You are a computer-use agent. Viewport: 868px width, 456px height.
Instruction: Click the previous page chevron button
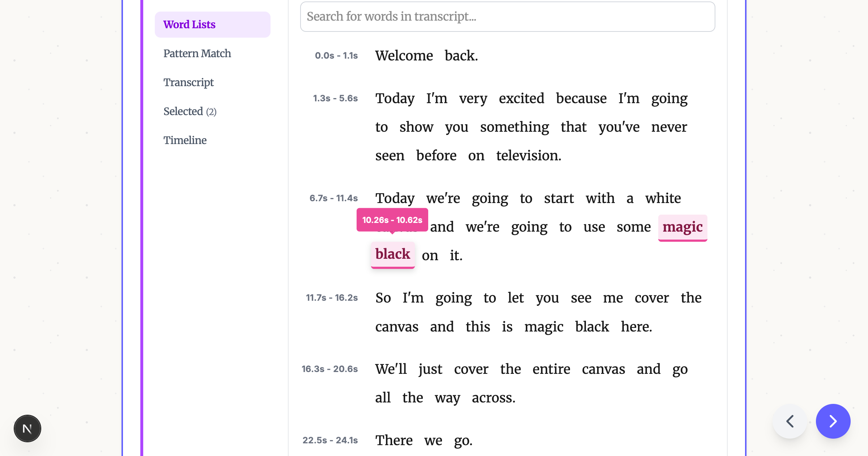click(x=789, y=421)
